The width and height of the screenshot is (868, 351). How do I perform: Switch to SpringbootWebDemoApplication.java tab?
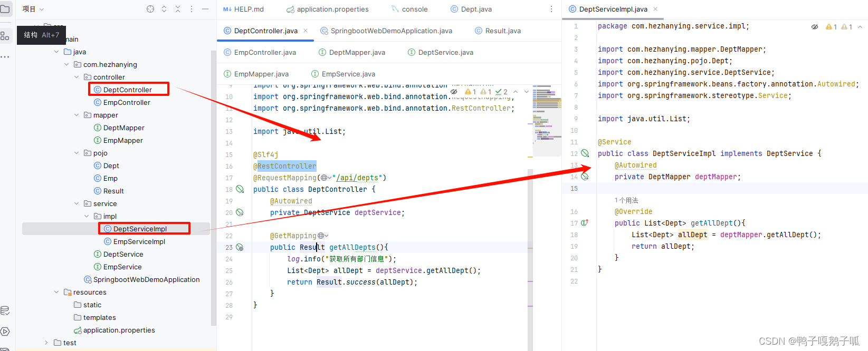(386, 31)
